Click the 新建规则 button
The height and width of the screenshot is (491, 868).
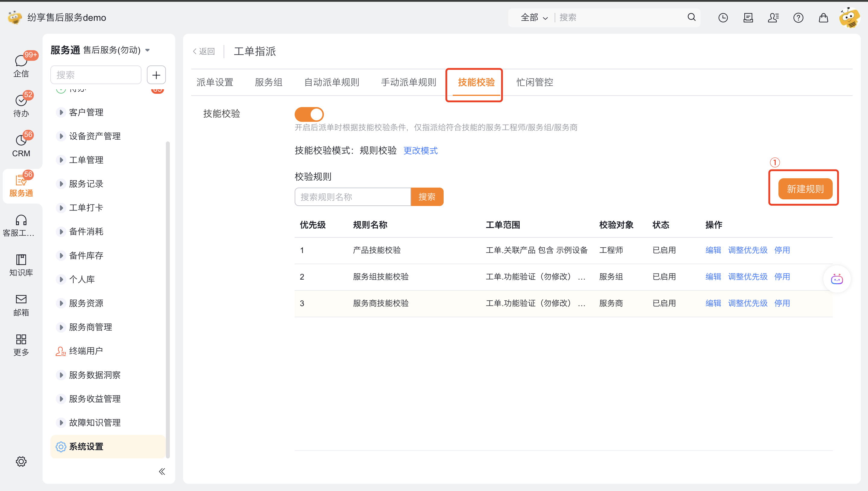pyautogui.click(x=805, y=189)
